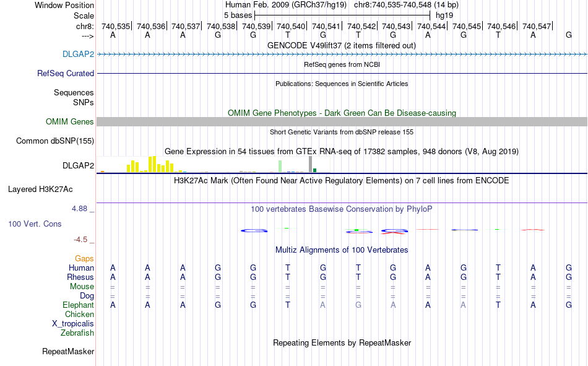Click the small dark green GTEx bar
Image resolution: width=588 pixels, height=366 pixels.
(x=315, y=170)
